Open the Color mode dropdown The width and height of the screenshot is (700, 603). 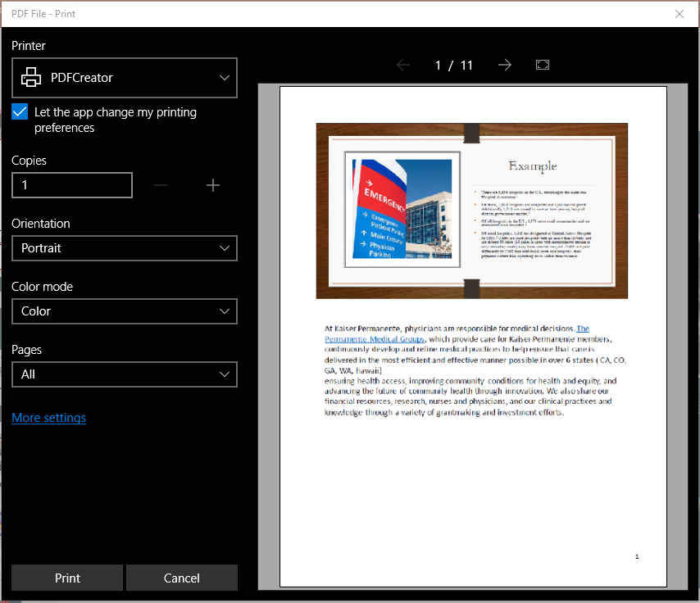125,311
